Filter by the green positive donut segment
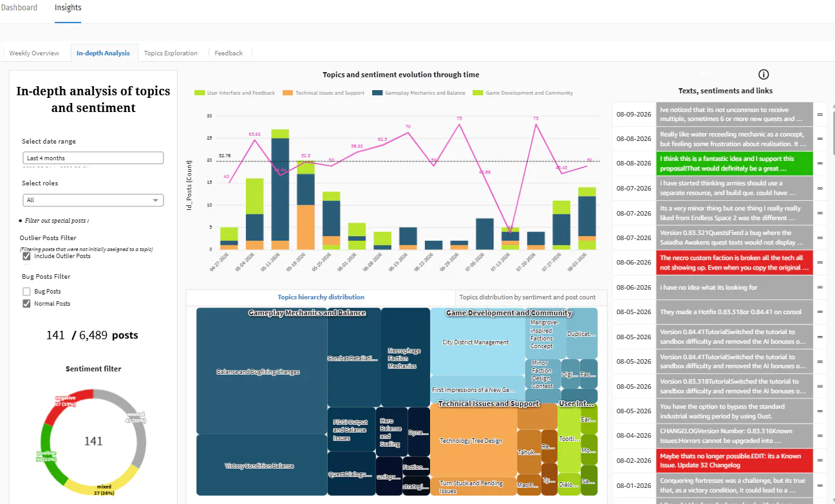The height and width of the screenshot is (504, 835). 49,455
